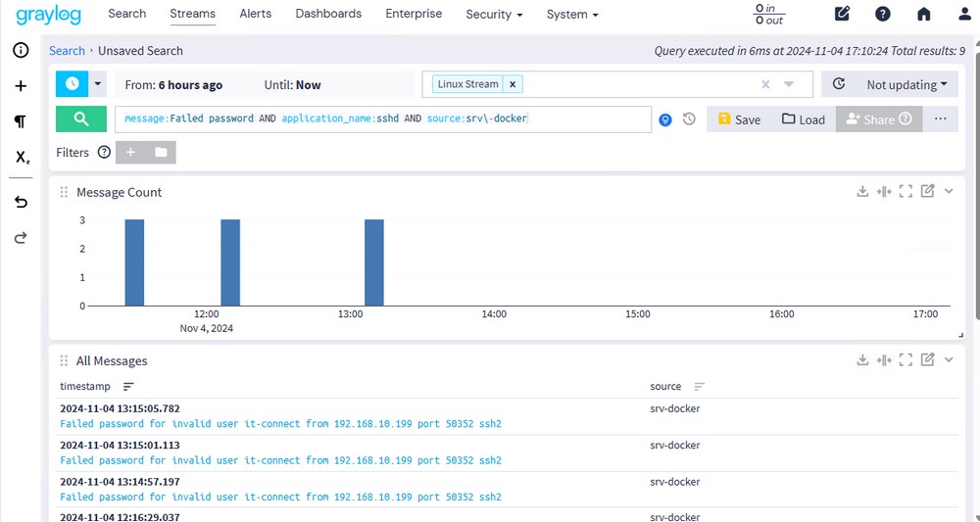The width and height of the screenshot is (980, 522).
Task: Remove the Linux Stream filter tag
Action: pyautogui.click(x=513, y=84)
